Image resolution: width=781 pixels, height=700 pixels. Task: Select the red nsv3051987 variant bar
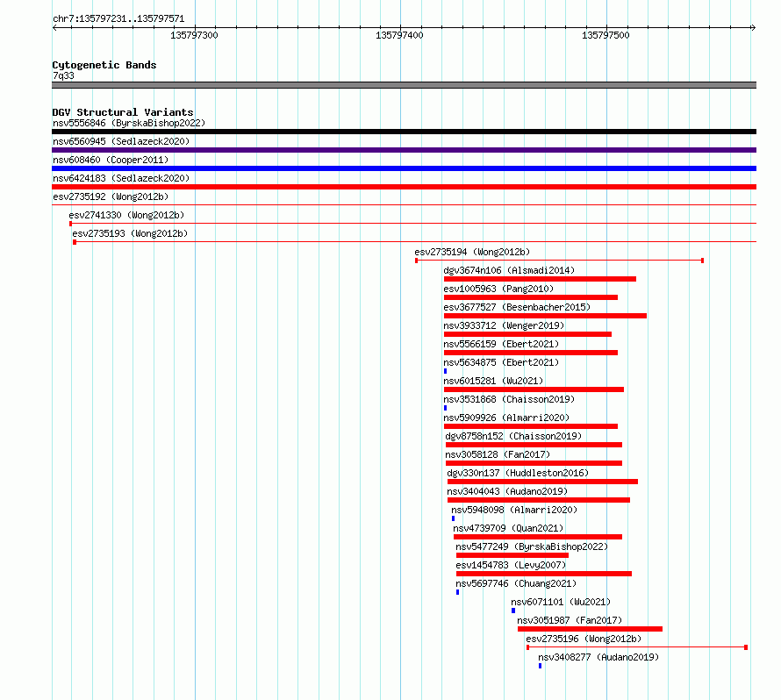(591, 629)
